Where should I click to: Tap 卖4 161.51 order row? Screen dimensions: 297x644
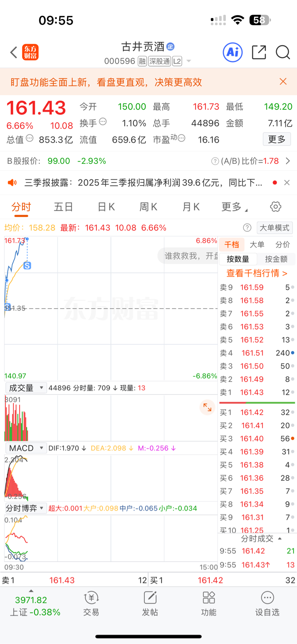pos(257,353)
